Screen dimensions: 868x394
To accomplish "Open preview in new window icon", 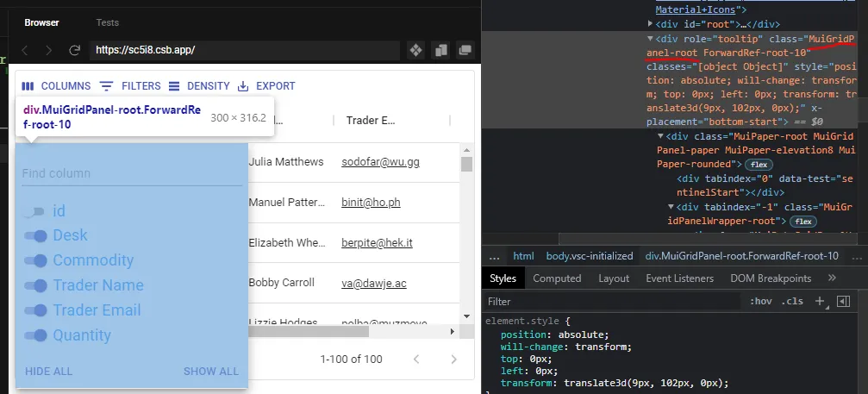I will pos(465,50).
